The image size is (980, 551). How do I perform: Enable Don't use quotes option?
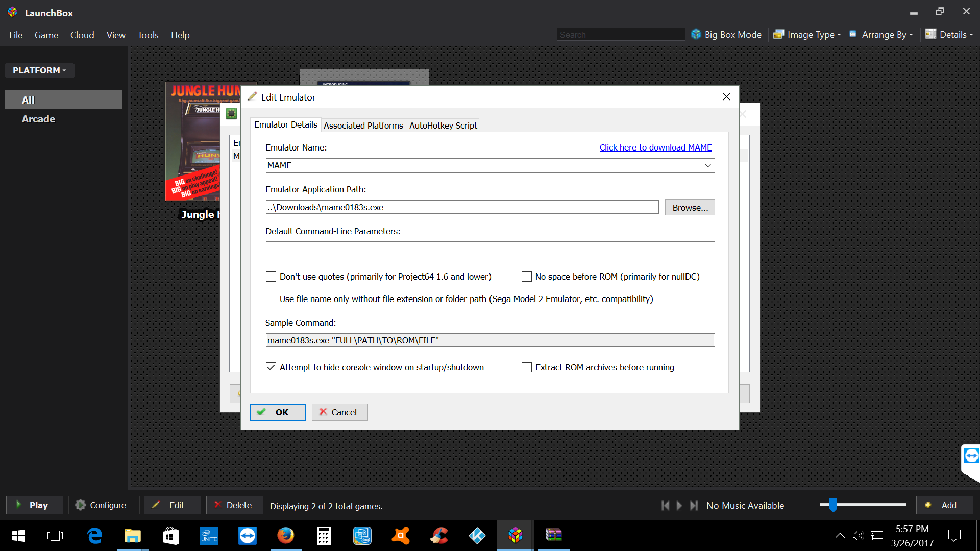click(271, 277)
